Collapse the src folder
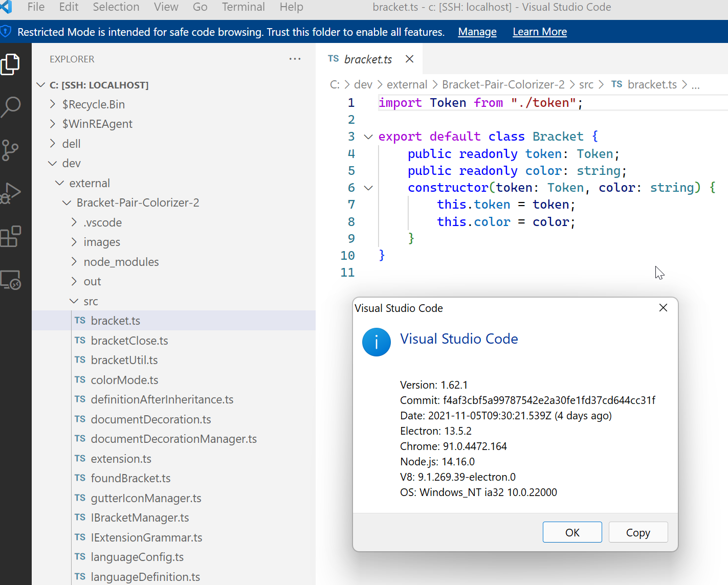 pos(74,301)
